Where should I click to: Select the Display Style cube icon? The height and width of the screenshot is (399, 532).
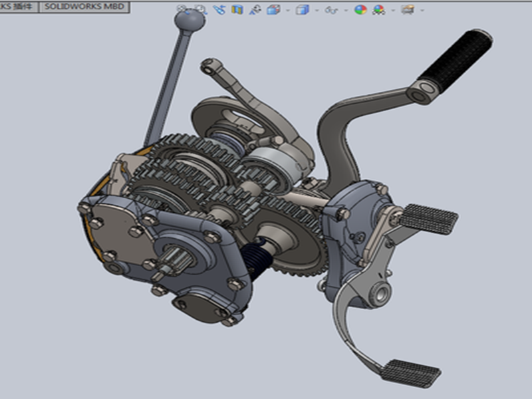tap(302, 10)
